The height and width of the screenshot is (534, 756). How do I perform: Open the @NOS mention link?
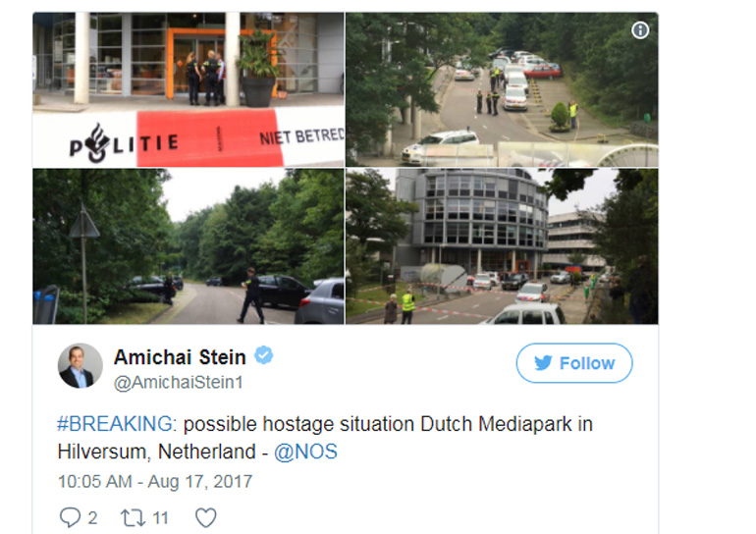click(x=305, y=453)
